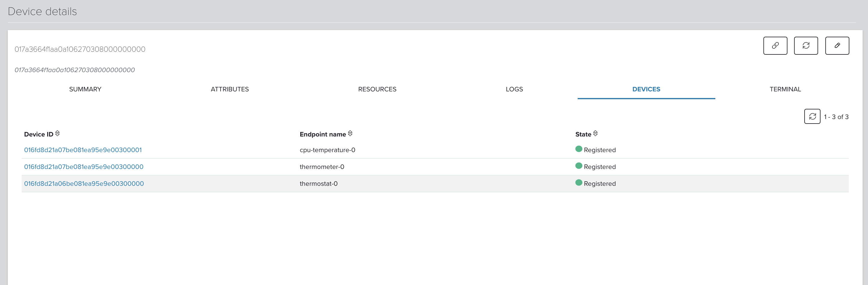
Task: Click the Device details page title
Action: (42, 11)
